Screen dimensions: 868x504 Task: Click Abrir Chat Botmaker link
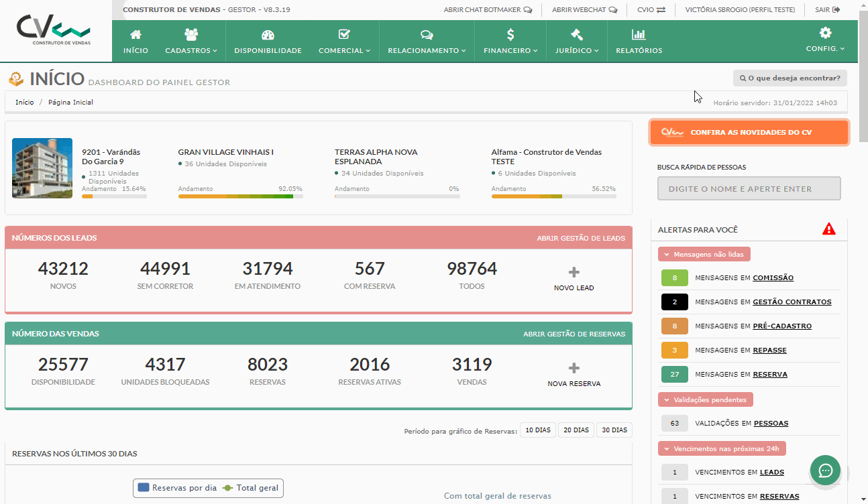pyautogui.click(x=488, y=10)
